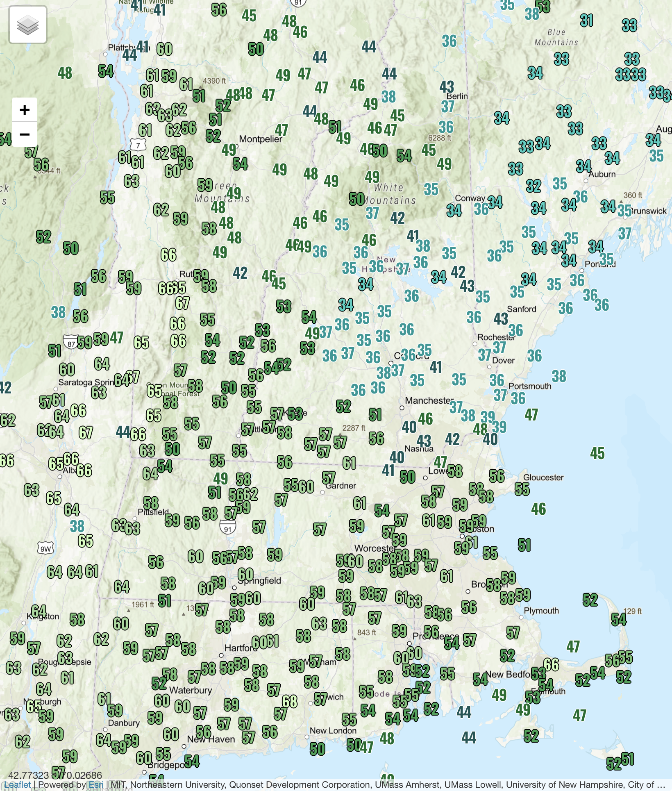Click the 66 marker on Cape Cod
The height and width of the screenshot is (791, 672).
coord(551,664)
